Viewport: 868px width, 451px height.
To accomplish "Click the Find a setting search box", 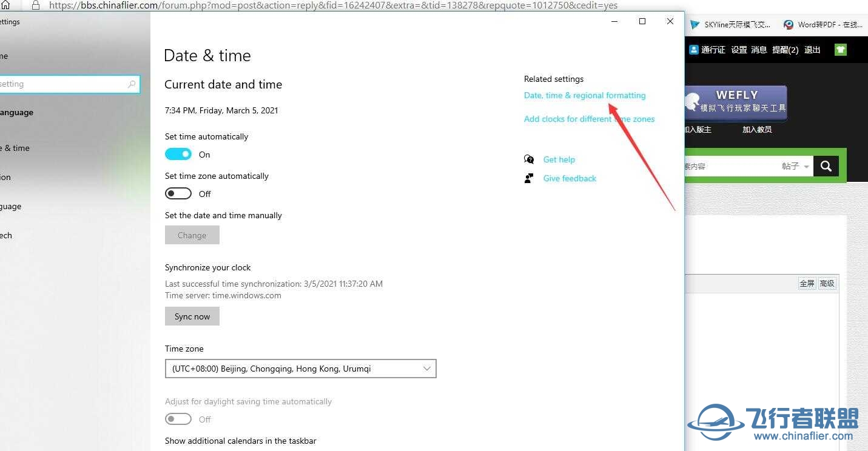I will 64,84.
